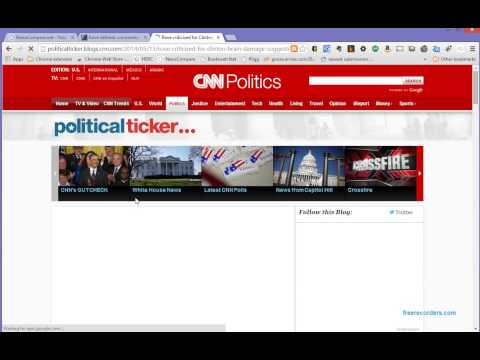Select the highlighted Politics navigation tab
The image size is (480, 360).
pyautogui.click(x=177, y=103)
